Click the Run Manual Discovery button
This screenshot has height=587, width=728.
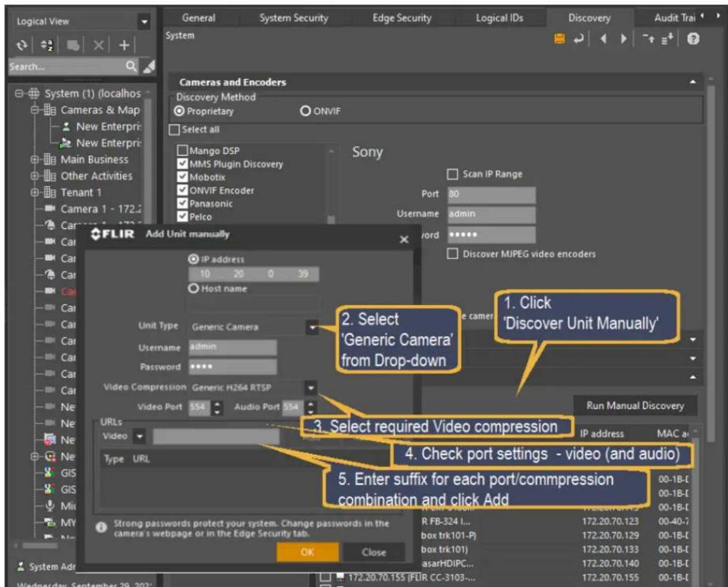click(x=635, y=406)
